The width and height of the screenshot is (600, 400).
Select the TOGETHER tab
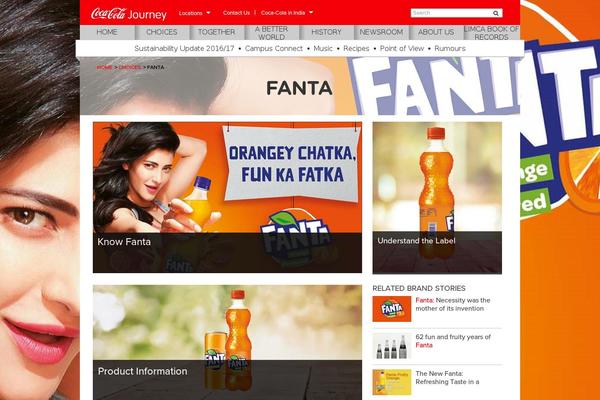click(x=217, y=32)
